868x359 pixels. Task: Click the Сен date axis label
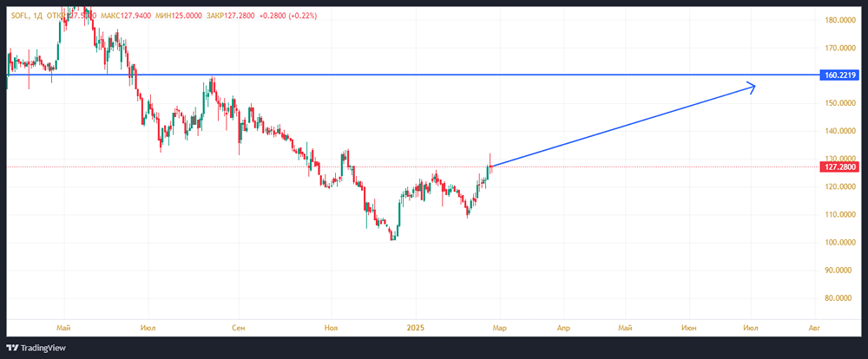pyautogui.click(x=239, y=328)
